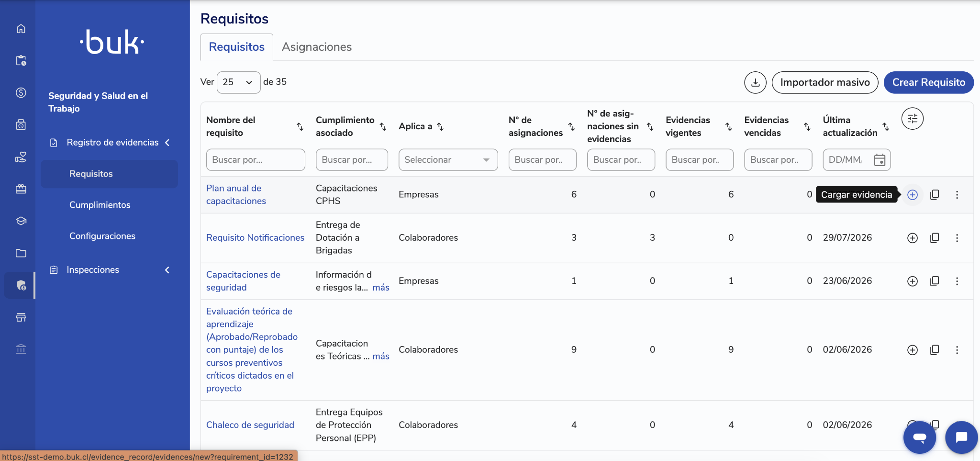Sort by Evidencias vigentes column
Screen dimensions: 980x461
(728, 126)
